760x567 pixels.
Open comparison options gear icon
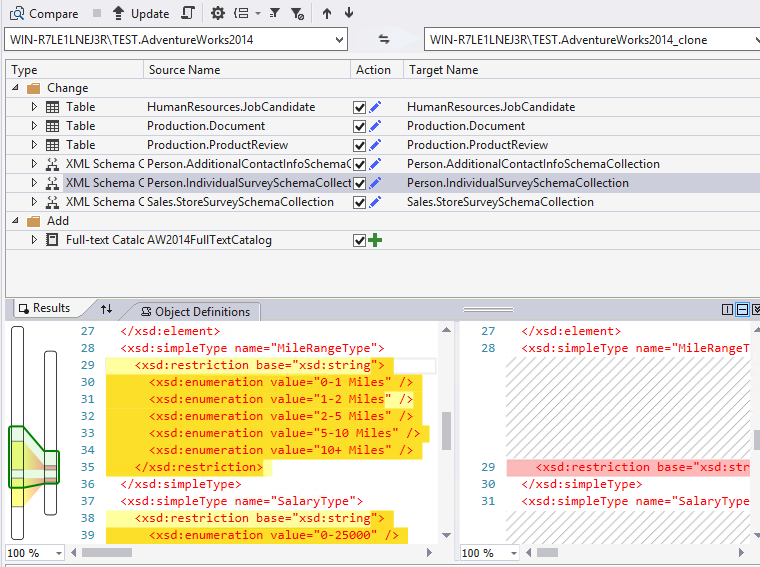pyautogui.click(x=218, y=13)
